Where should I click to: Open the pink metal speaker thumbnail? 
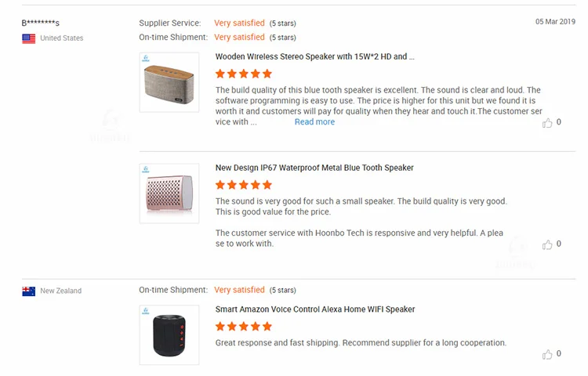[169, 193]
